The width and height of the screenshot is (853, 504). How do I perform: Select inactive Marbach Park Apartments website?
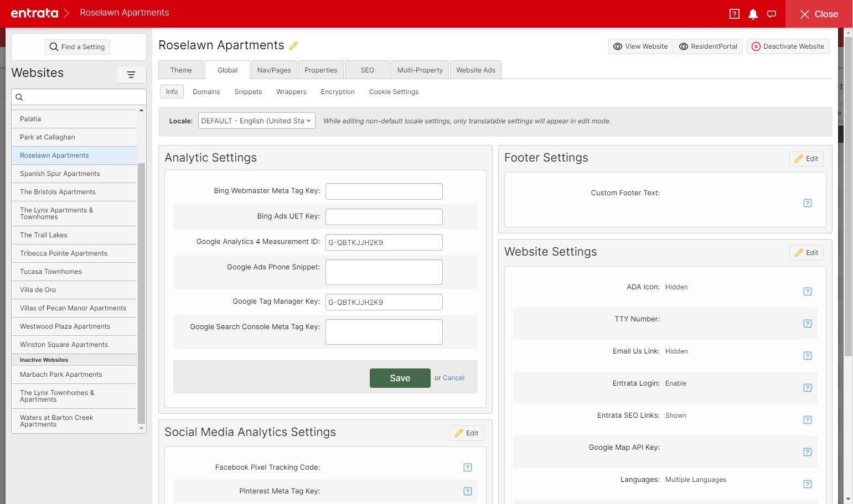pyautogui.click(x=74, y=375)
